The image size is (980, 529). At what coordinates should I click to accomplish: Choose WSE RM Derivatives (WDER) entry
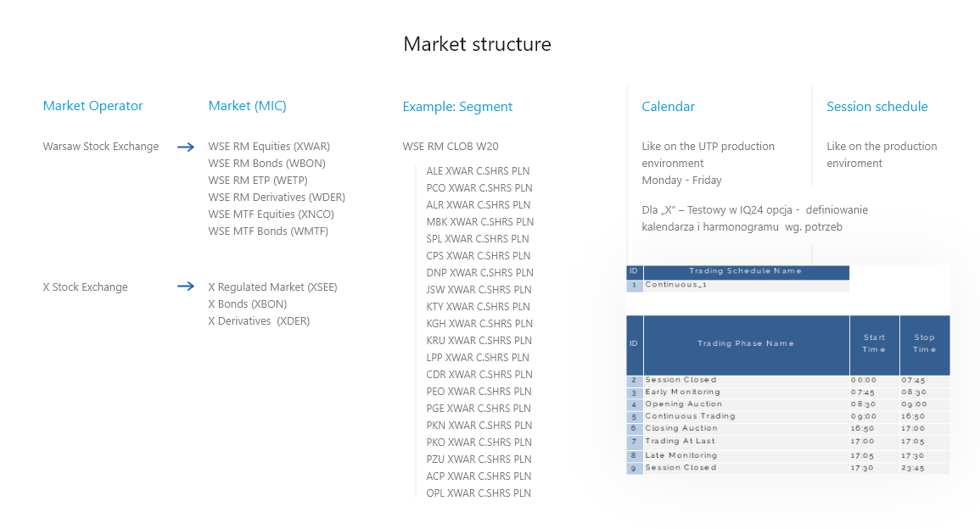(277, 198)
